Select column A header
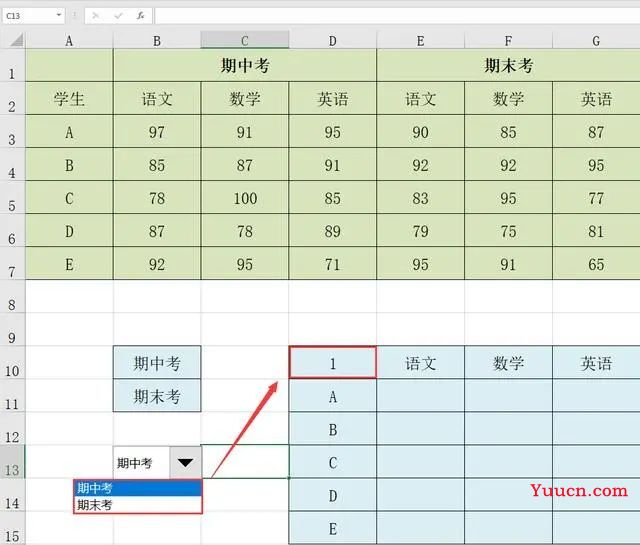The image size is (640, 545). (69, 41)
